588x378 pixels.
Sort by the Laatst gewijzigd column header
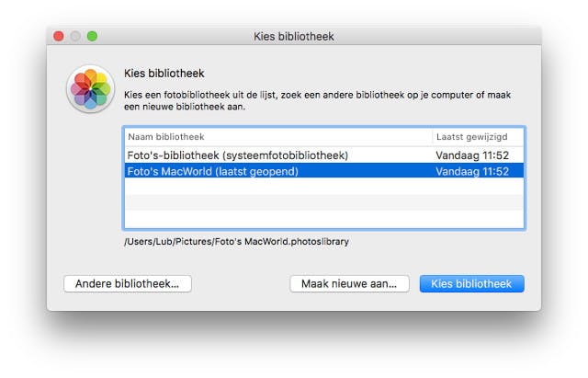[478, 136]
